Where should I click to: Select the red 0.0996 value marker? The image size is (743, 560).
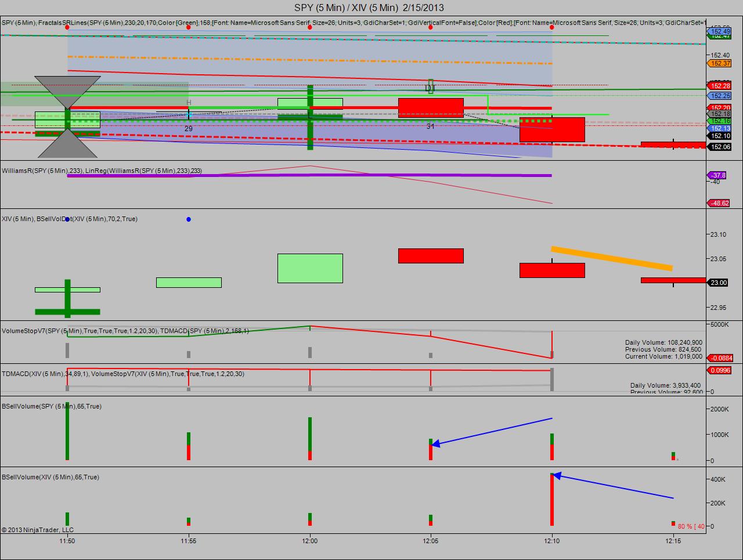pyautogui.click(x=720, y=370)
